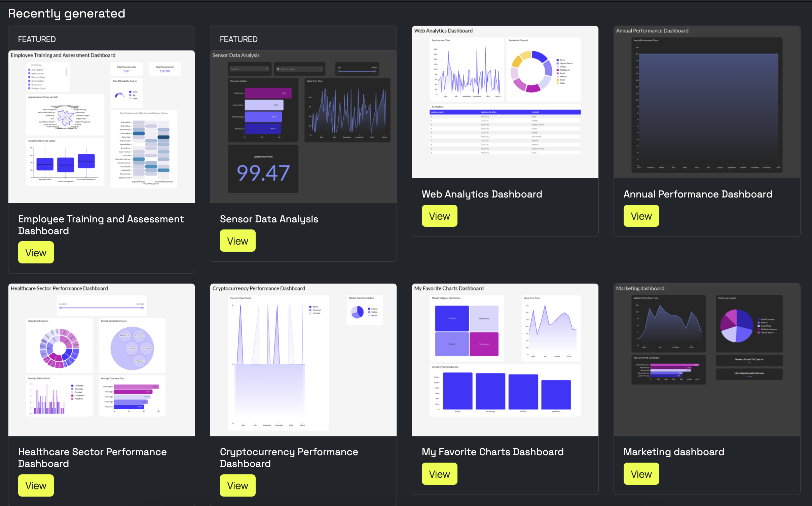Select the My Favorite Charts preview thumbnail

pos(505,360)
